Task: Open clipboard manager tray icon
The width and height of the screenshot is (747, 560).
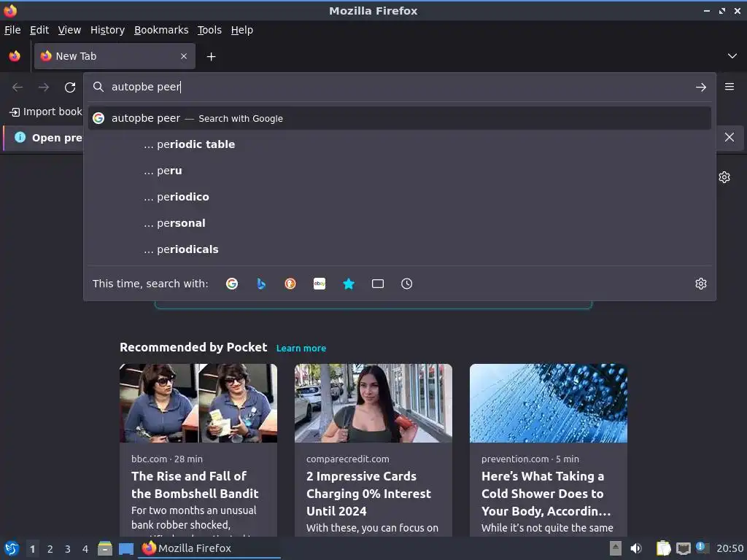Action: (663, 548)
